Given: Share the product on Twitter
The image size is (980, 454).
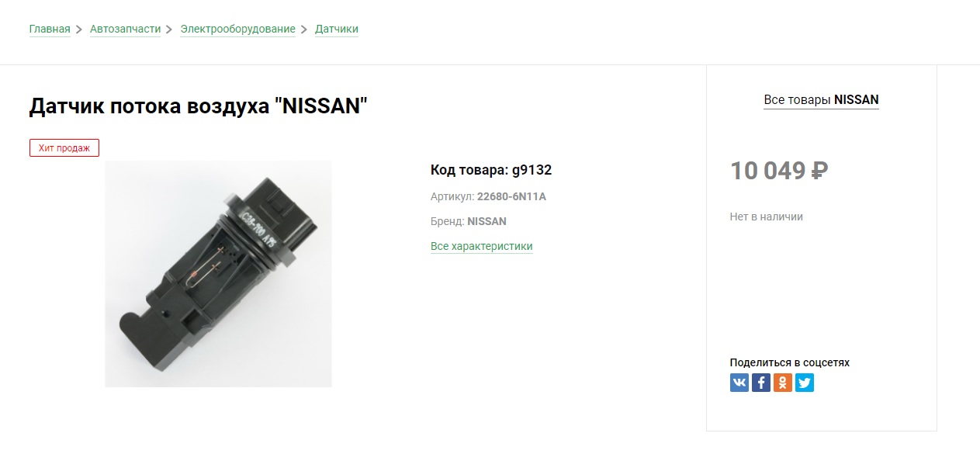Looking at the screenshot, I should pos(805,383).
